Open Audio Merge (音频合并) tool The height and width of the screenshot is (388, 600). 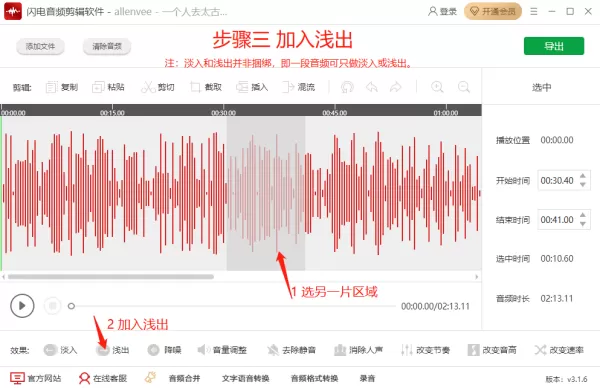[184, 378]
